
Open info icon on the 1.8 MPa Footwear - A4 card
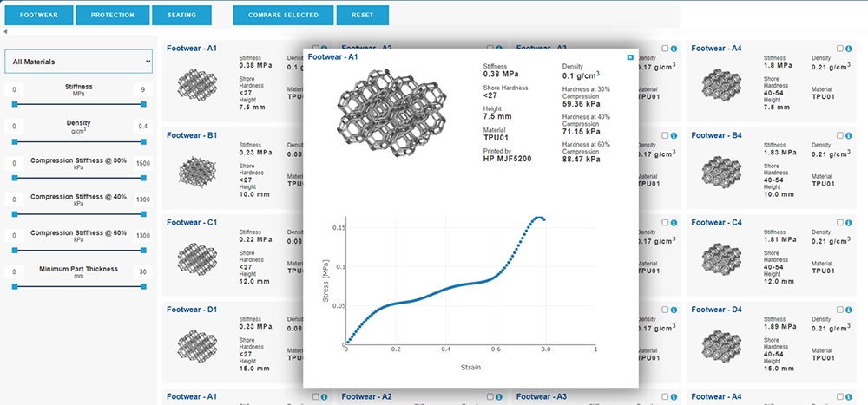(x=849, y=49)
